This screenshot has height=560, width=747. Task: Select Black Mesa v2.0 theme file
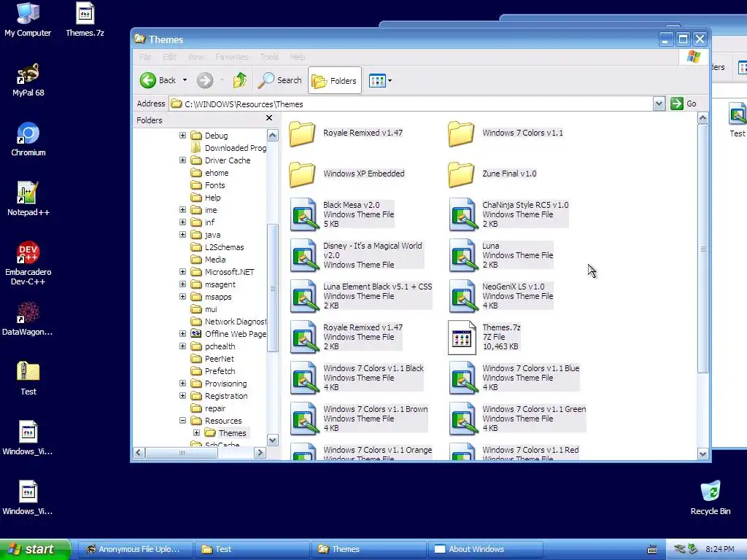(342, 214)
